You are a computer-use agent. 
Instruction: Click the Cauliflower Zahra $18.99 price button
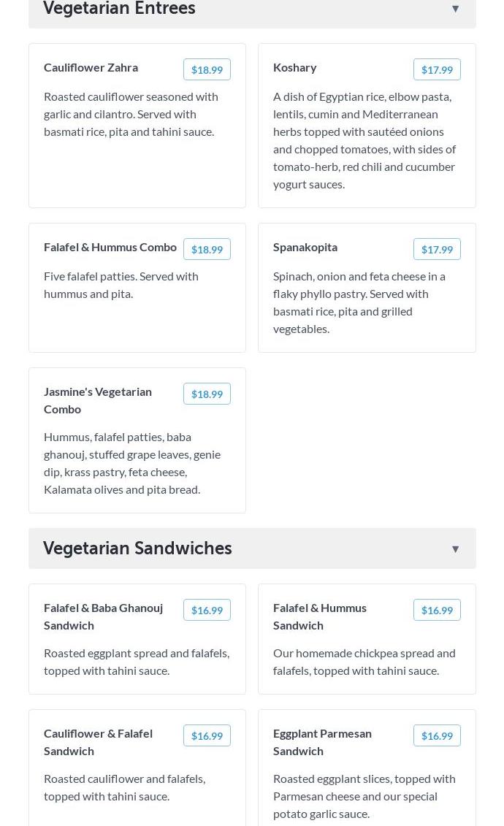tap(207, 69)
